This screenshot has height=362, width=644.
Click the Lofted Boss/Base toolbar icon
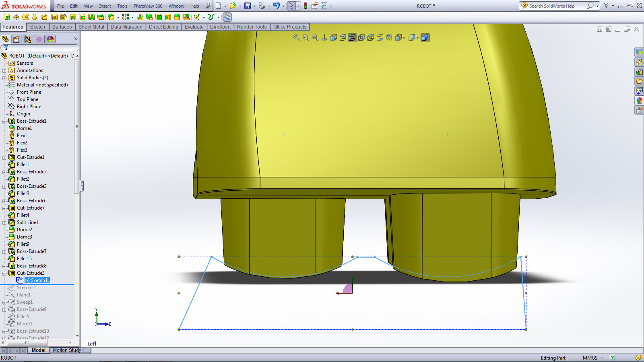coord(35,17)
